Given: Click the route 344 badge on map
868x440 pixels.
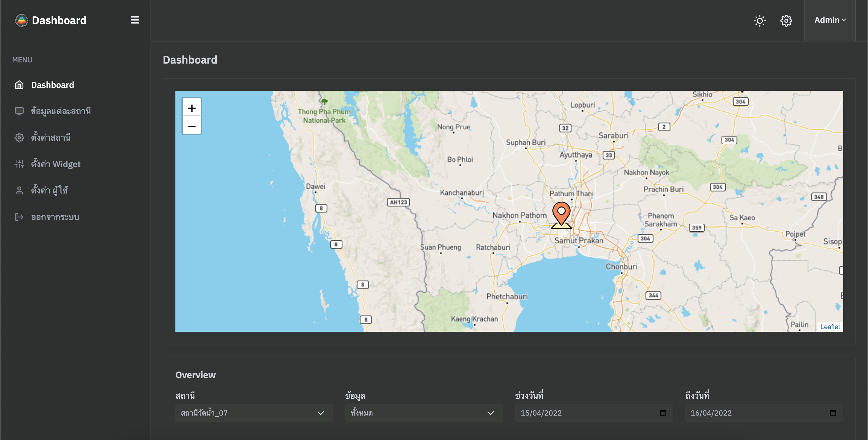Looking at the screenshot, I should click(653, 295).
